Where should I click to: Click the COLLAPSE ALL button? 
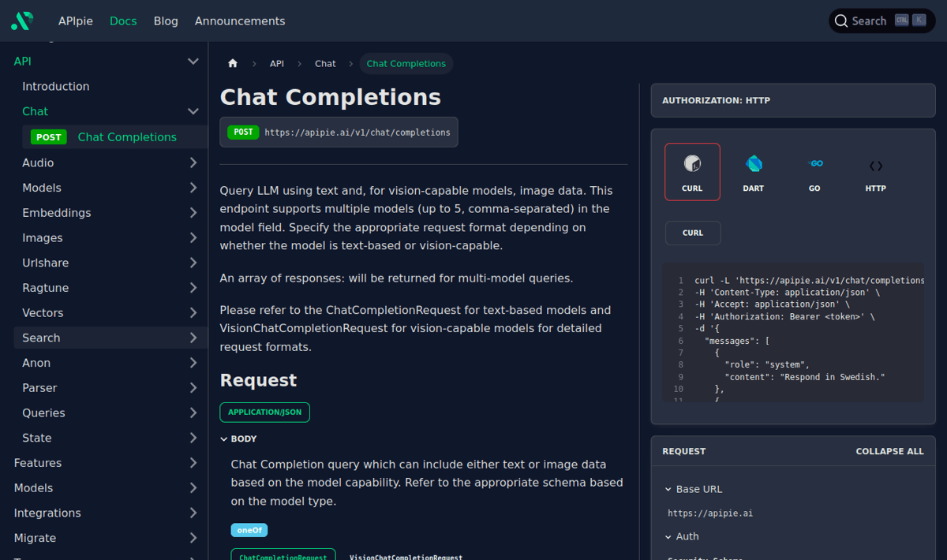coord(889,450)
